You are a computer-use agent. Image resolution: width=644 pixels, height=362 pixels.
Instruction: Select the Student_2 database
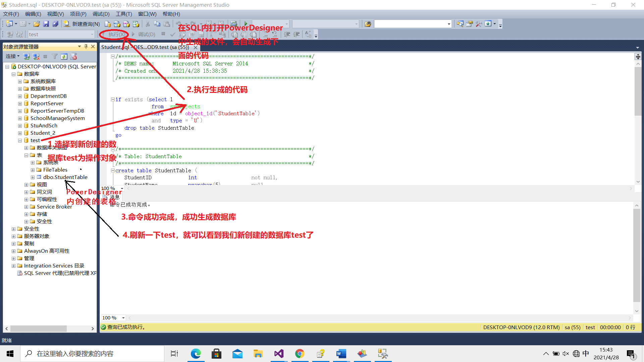pos(43,133)
